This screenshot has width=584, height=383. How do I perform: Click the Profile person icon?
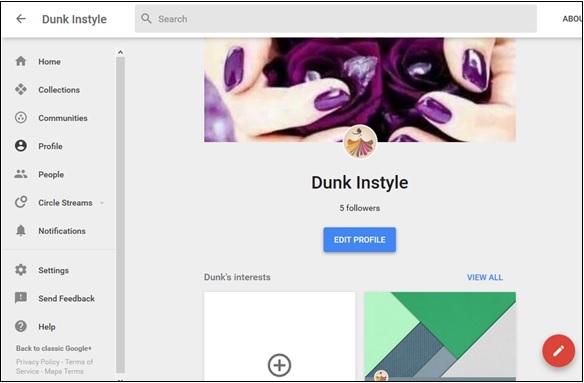click(21, 146)
